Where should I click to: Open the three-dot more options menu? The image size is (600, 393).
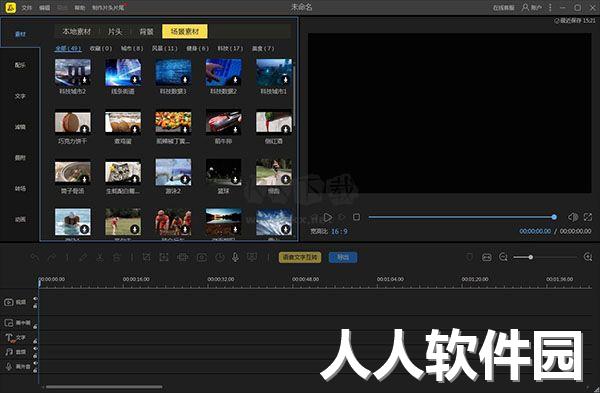pyautogui.click(x=550, y=7)
